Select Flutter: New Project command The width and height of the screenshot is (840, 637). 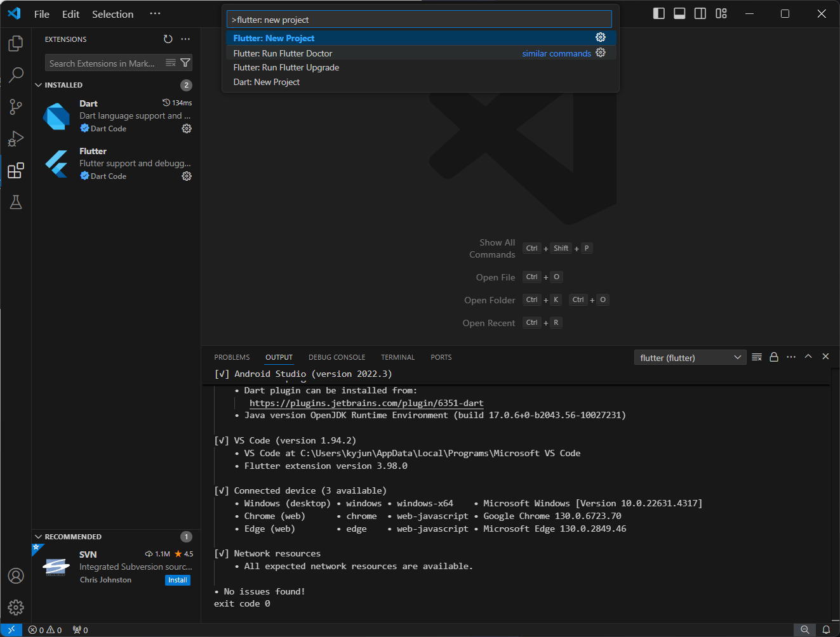coord(421,38)
